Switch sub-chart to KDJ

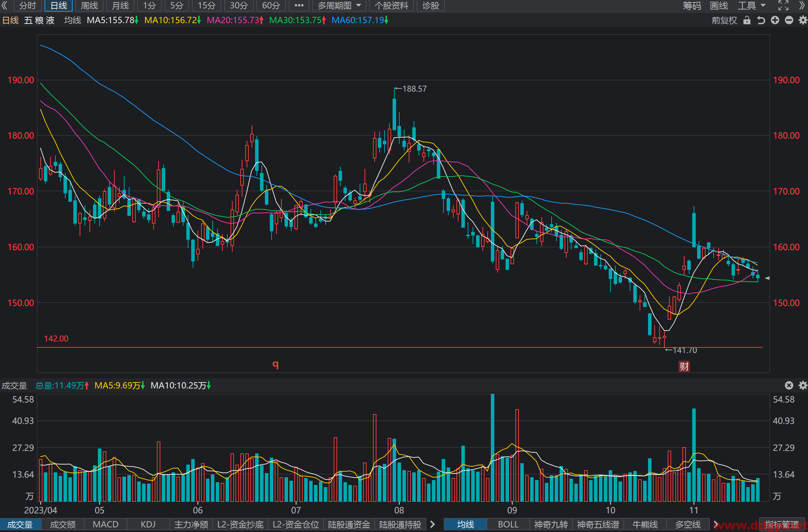click(x=148, y=524)
